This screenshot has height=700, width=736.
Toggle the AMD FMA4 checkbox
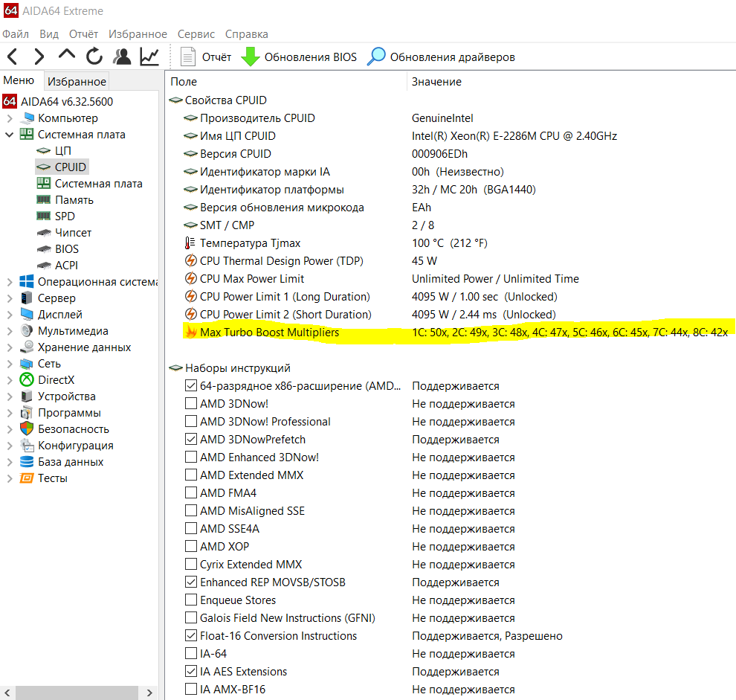pyautogui.click(x=191, y=492)
